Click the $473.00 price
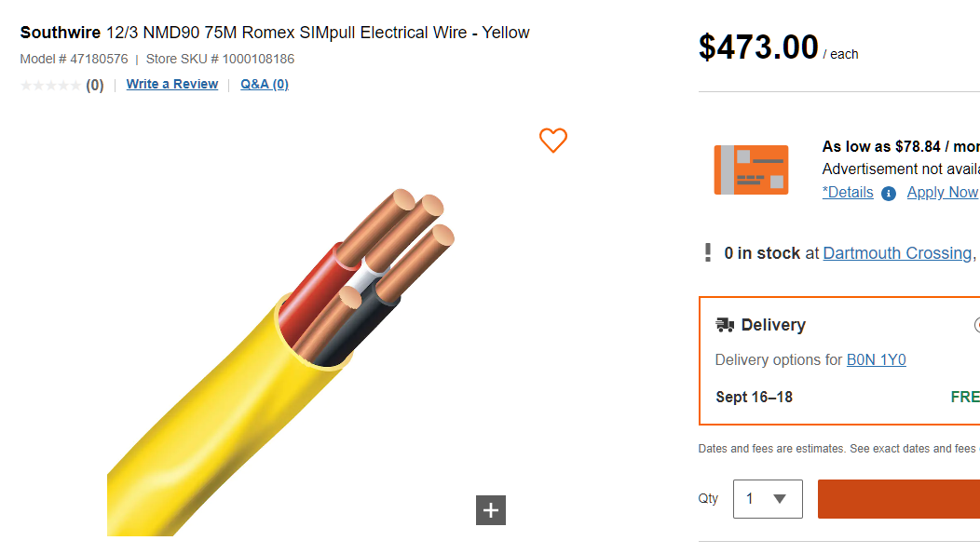980x554 pixels. point(758,47)
